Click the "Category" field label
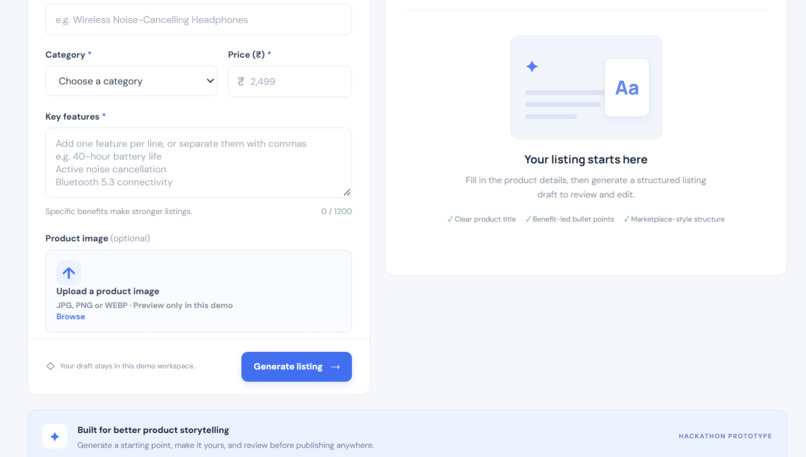The height and width of the screenshot is (457, 806). pyautogui.click(x=65, y=54)
